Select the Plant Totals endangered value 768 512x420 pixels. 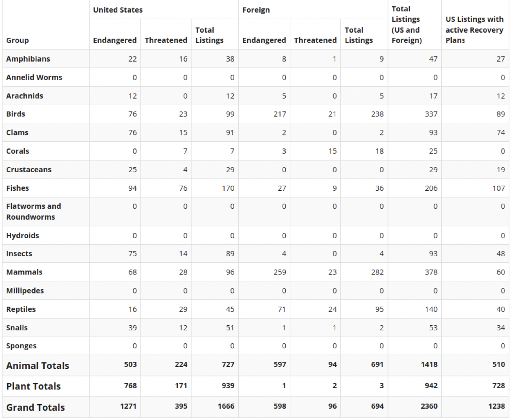130,386
